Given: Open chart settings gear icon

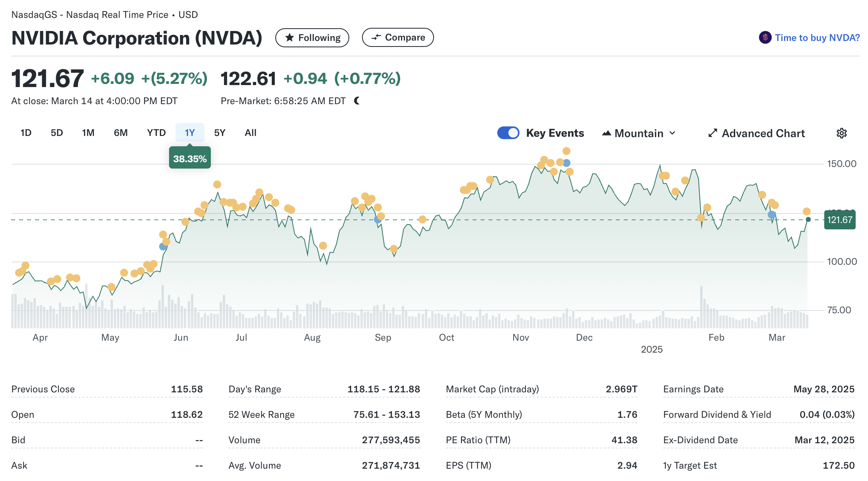Looking at the screenshot, I should coord(841,133).
